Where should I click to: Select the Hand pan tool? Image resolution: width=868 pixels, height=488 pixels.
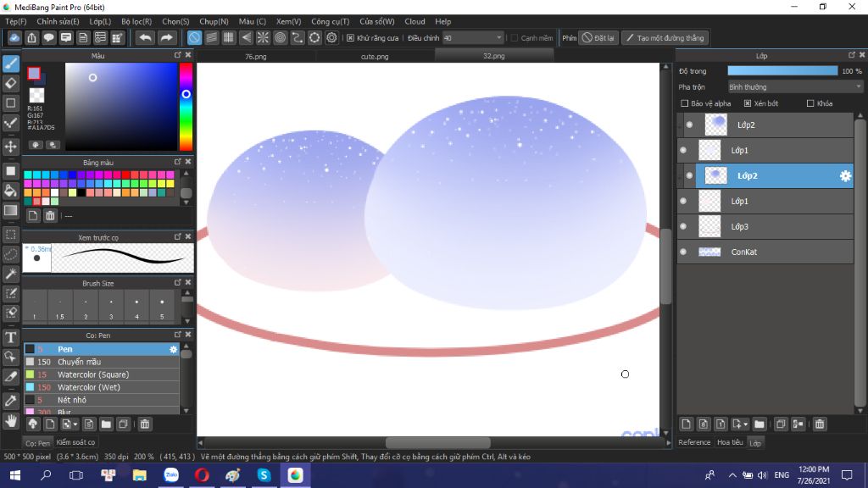pos(11,421)
